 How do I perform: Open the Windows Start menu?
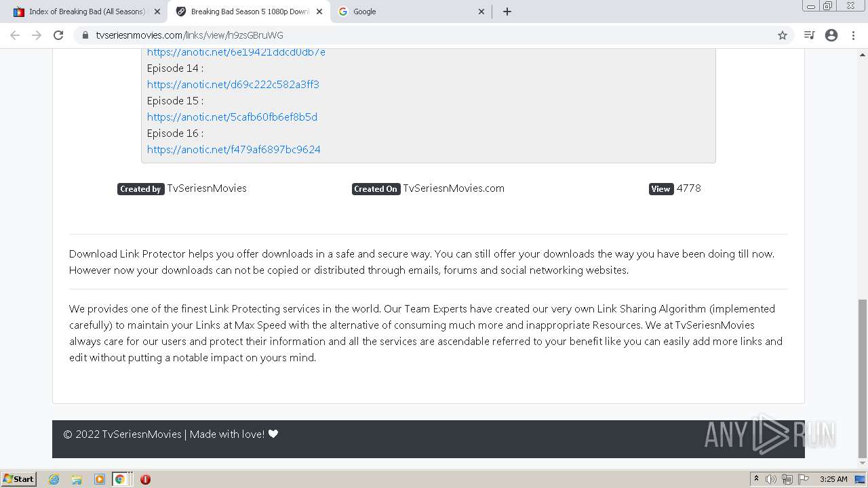[18, 479]
